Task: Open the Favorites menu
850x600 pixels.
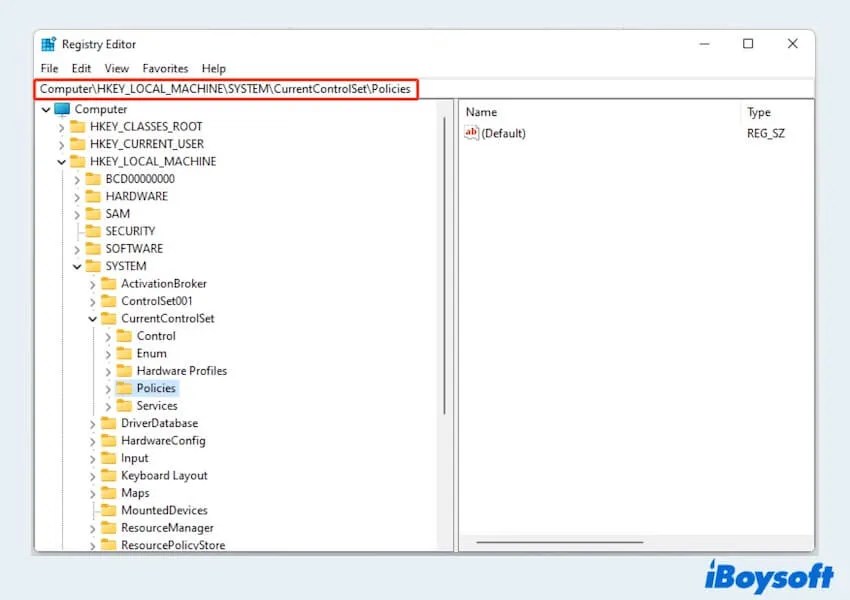Action: pos(165,68)
